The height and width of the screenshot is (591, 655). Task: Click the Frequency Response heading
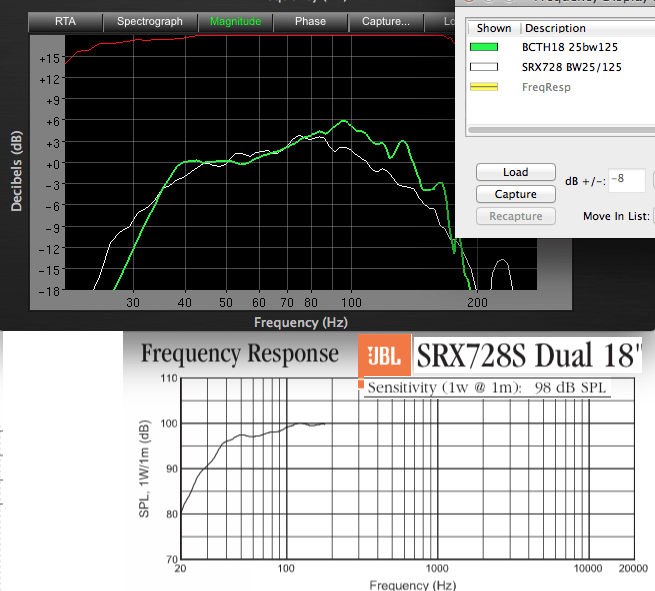click(240, 354)
